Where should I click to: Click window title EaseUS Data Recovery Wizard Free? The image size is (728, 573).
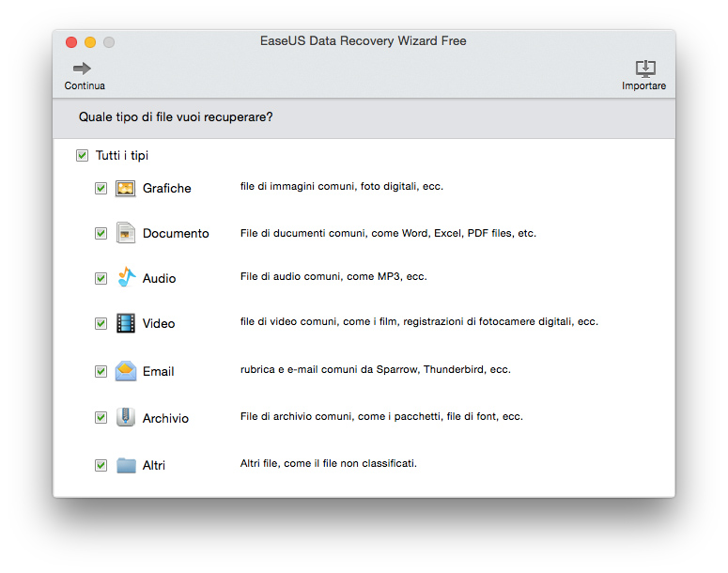pos(364,41)
